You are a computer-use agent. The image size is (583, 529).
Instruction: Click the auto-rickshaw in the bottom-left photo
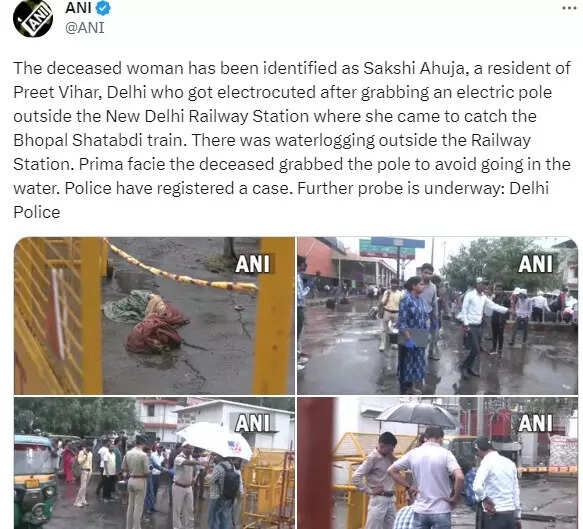pos(35,480)
